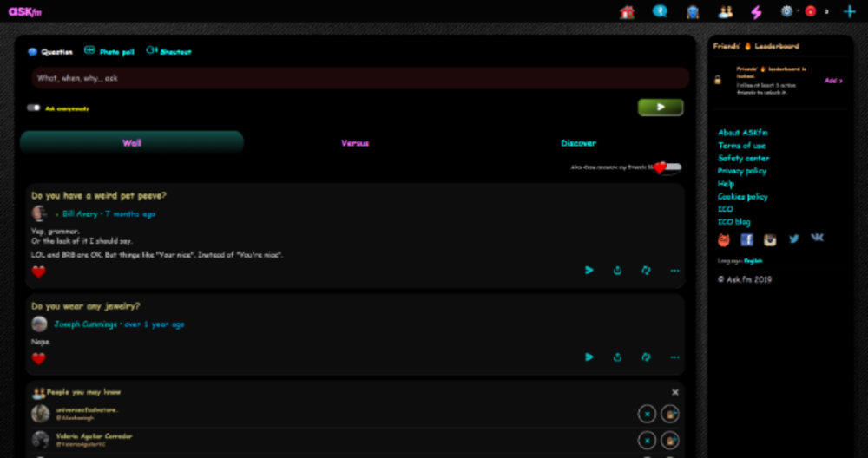Viewport: 868px width, 458px height.
Task: Toggle the show friends' likes switch
Action: [667, 167]
